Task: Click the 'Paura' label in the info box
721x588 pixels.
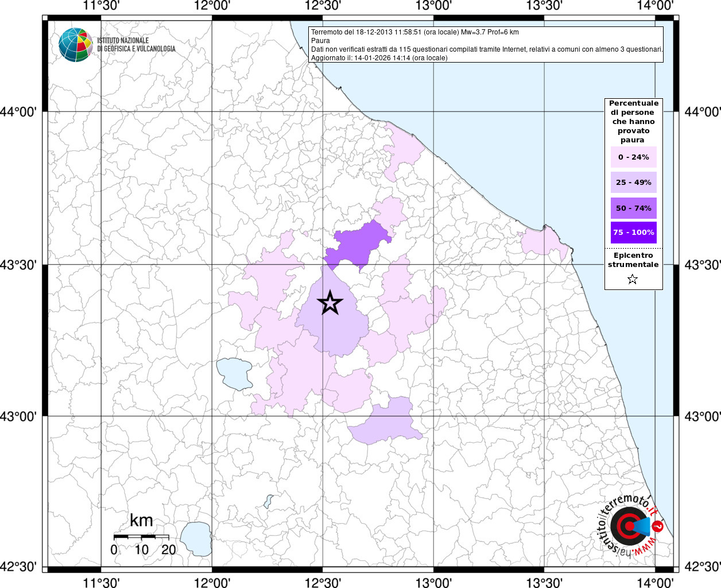Action: 320,41
